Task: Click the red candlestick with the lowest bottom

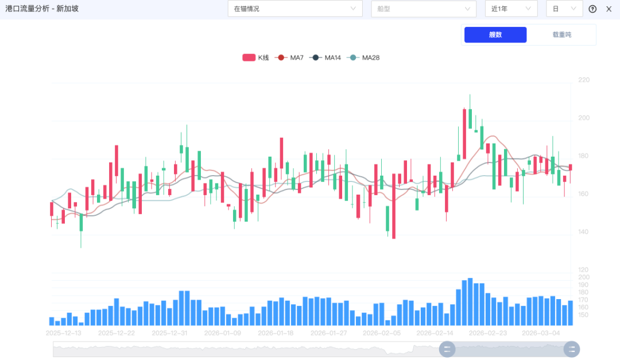Action: click(x=394, y=206)
